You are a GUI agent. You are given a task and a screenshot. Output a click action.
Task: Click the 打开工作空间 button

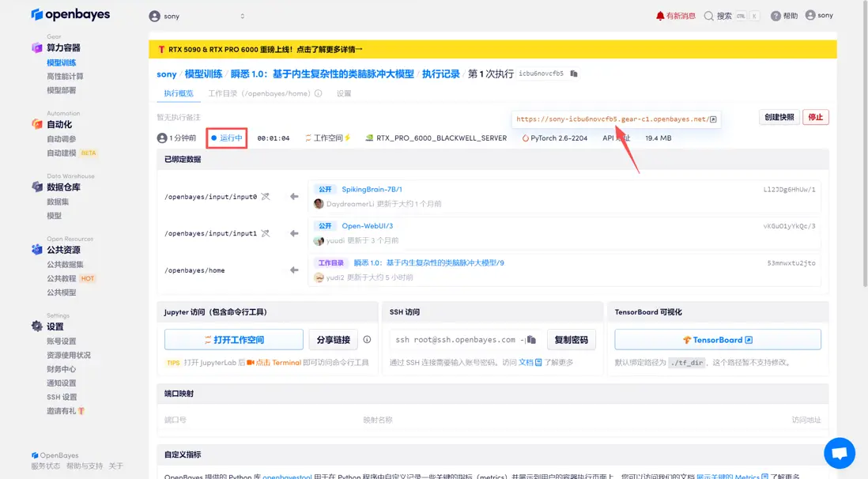click(234, 339)
